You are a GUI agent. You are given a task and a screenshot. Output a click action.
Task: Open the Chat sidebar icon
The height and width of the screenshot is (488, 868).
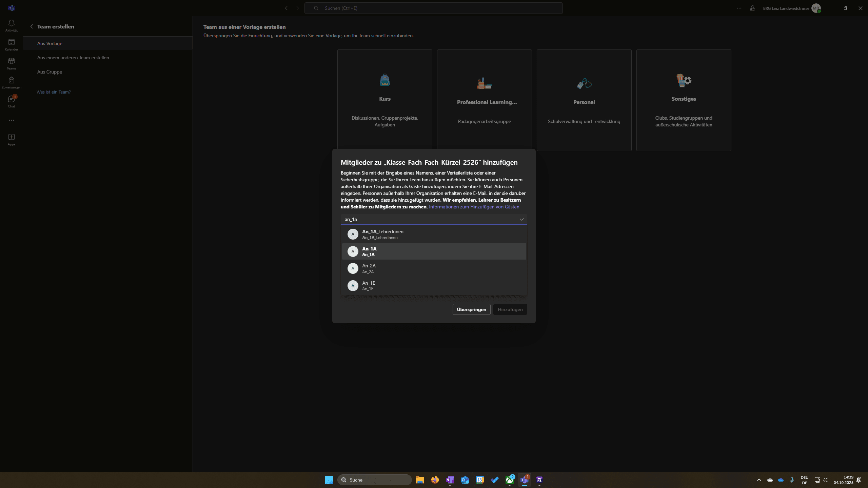11,101
